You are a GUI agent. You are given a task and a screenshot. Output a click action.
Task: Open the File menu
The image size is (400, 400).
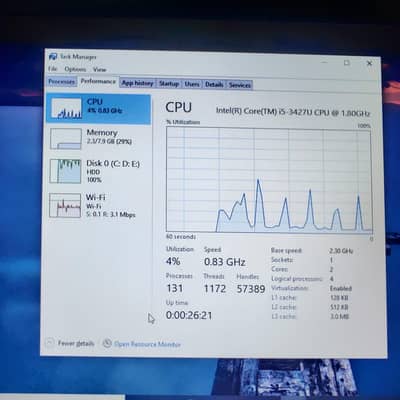[53, 69]
